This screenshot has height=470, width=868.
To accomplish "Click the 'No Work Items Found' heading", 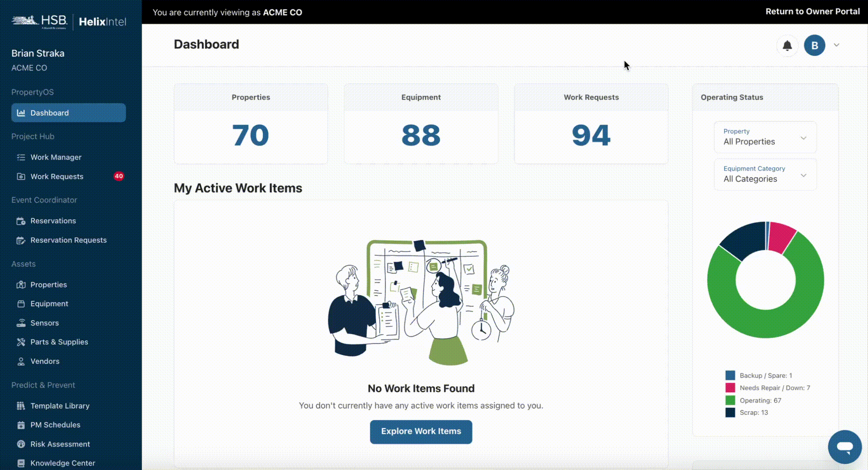I will pos(421,388).
